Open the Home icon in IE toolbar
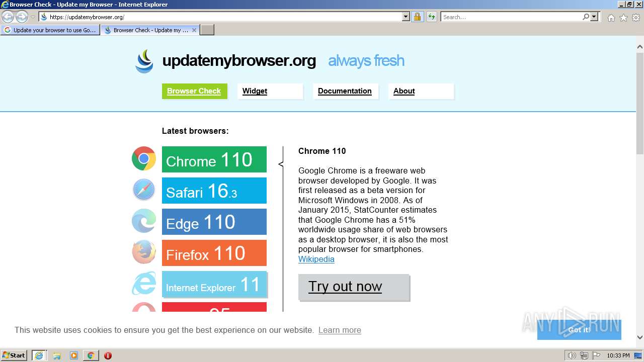The image size is (644, 362). point(611,18)
